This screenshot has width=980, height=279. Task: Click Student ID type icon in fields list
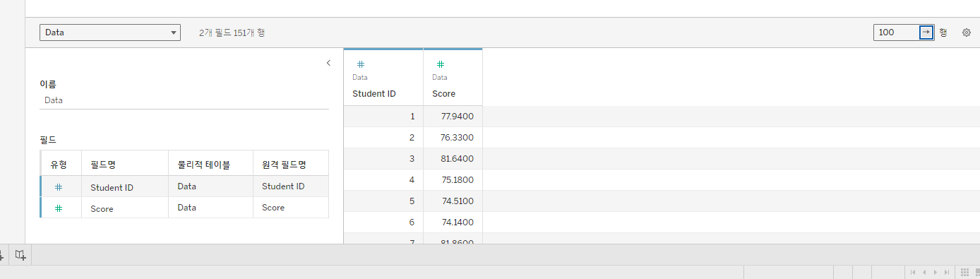(59, 187)
